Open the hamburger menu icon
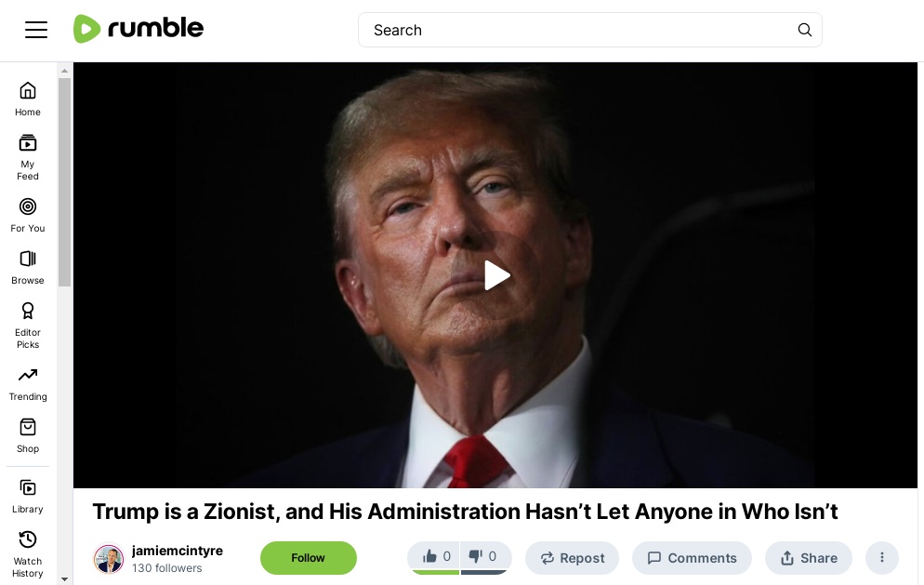Screen dimensions: 924x585 (36, 30)
